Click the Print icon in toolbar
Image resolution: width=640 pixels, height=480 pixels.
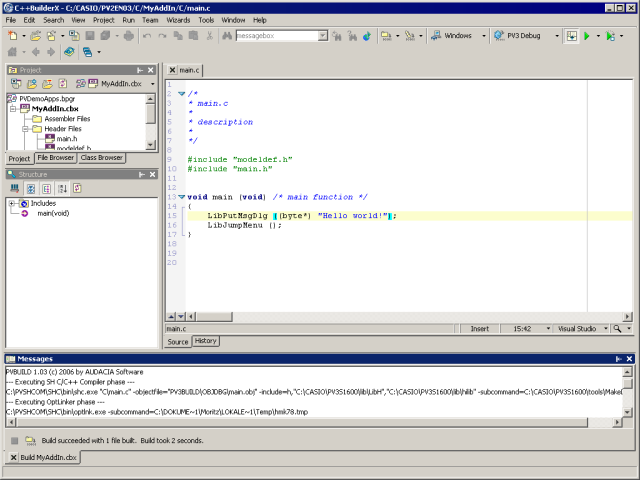(129, 36)
